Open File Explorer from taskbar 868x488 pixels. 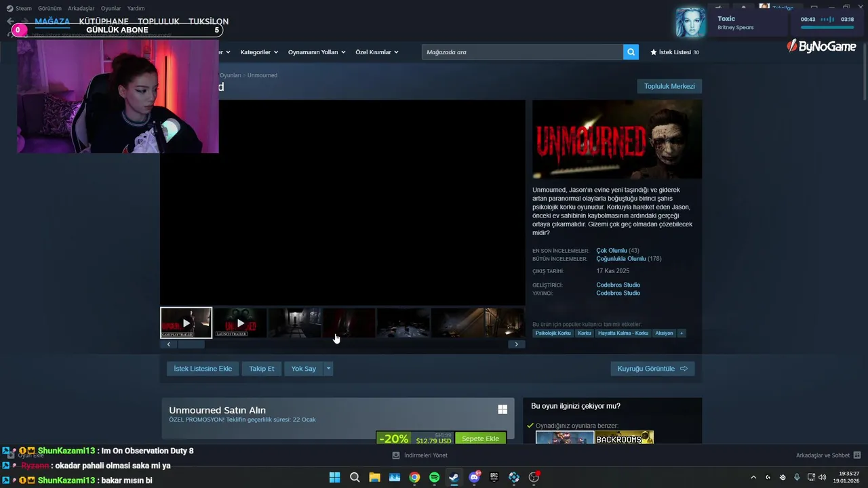(x=374, y=477)
